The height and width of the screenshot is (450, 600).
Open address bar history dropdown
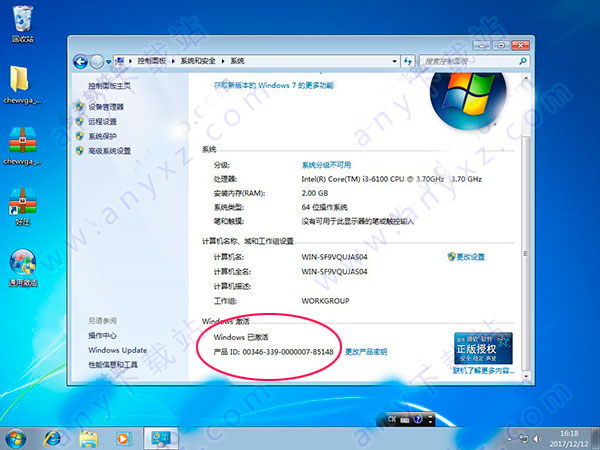395,61
